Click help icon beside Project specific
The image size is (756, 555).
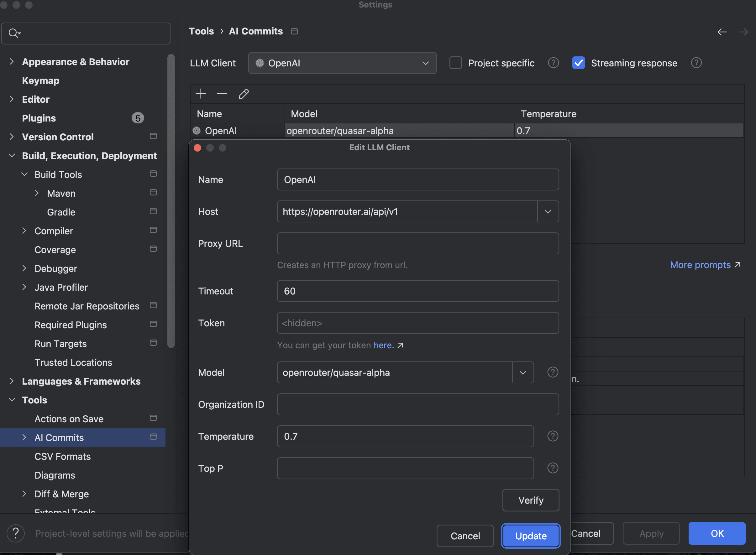point(553,63)
